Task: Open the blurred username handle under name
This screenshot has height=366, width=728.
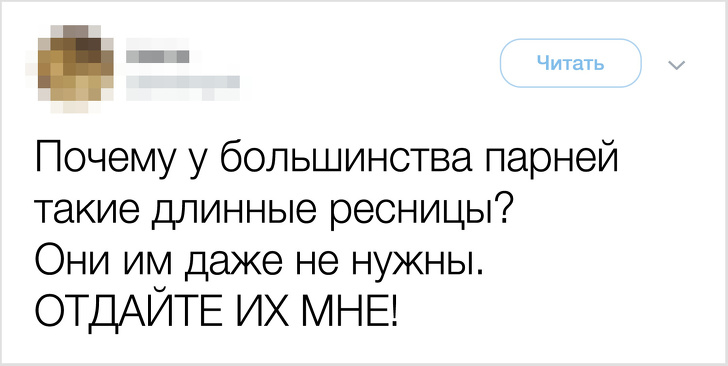Action: coord(183,83)
